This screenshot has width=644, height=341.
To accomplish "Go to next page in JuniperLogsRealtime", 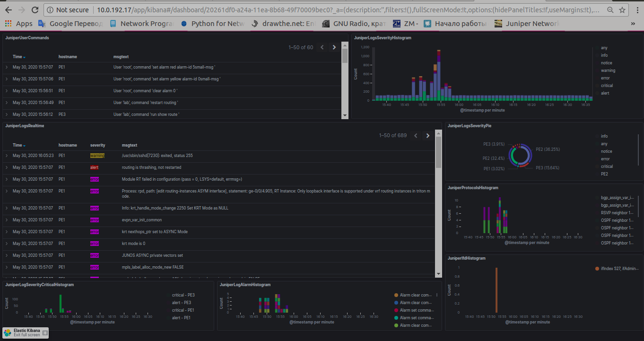I will point(427,135).
